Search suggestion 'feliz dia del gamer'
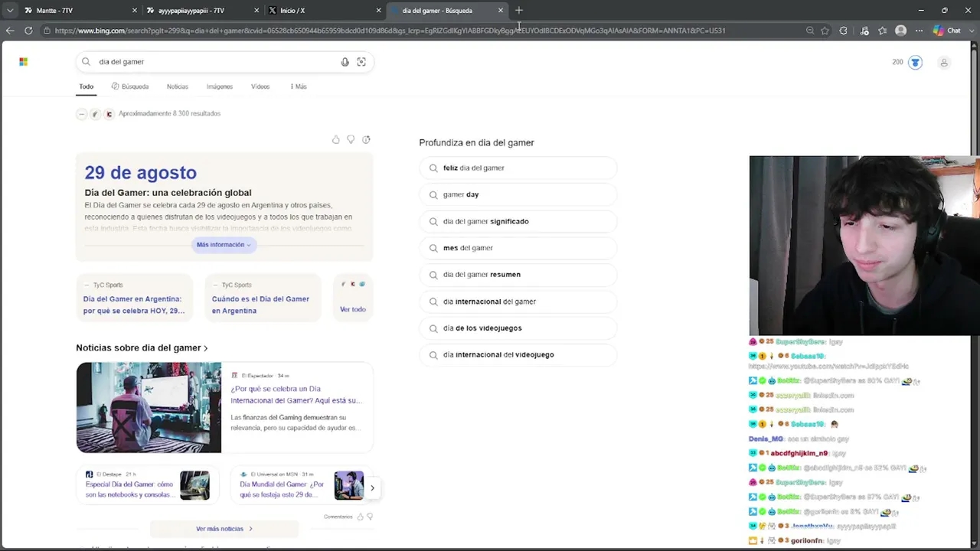 click(518, 168)
